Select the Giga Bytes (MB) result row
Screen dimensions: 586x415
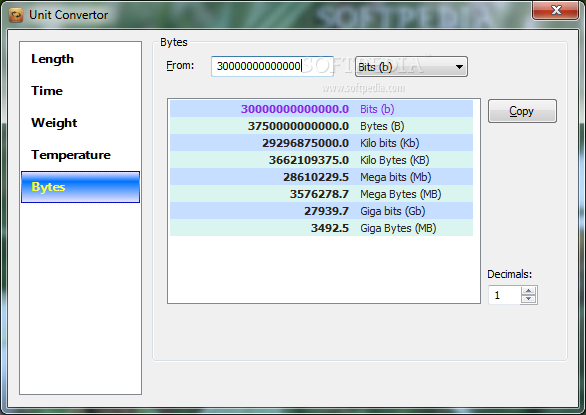(x=321, y=228)
